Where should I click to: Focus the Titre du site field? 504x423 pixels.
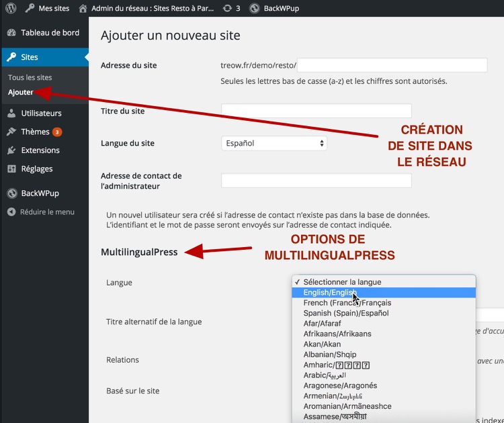click(317, 111)
